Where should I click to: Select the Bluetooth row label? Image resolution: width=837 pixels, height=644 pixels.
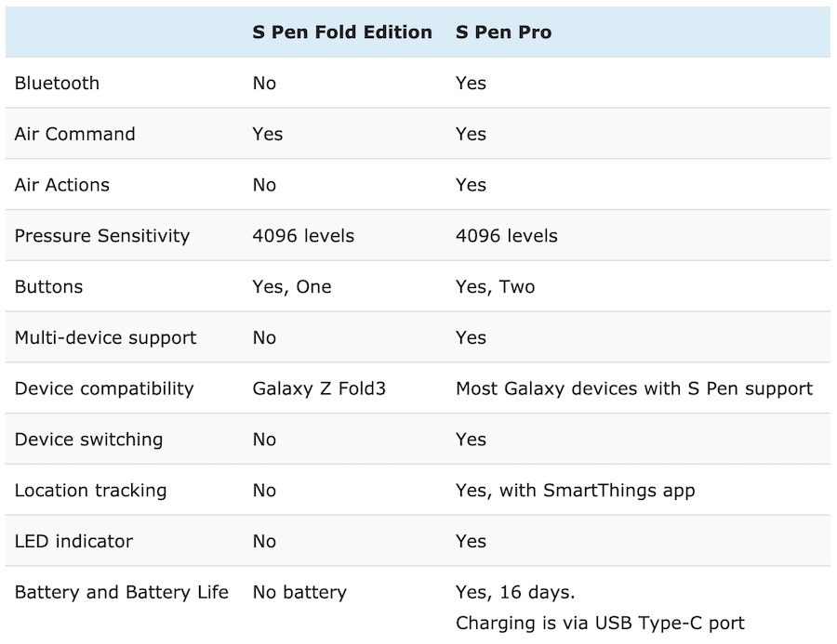click(x=57, y=83)
